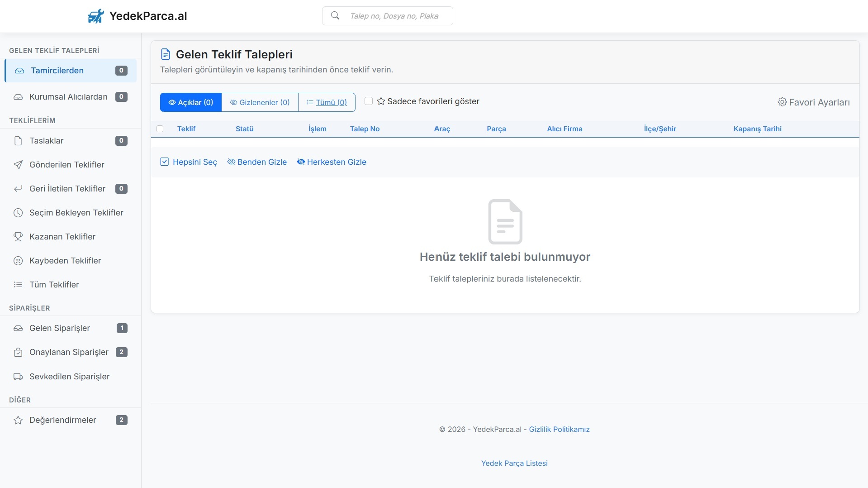Open the Gizlilik Politikamız link
The height and width of the screenshot is (488, 868).
[559, 429]
